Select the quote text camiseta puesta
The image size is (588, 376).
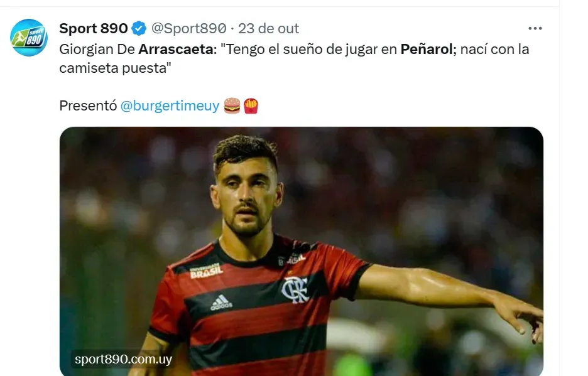point(115,68)
